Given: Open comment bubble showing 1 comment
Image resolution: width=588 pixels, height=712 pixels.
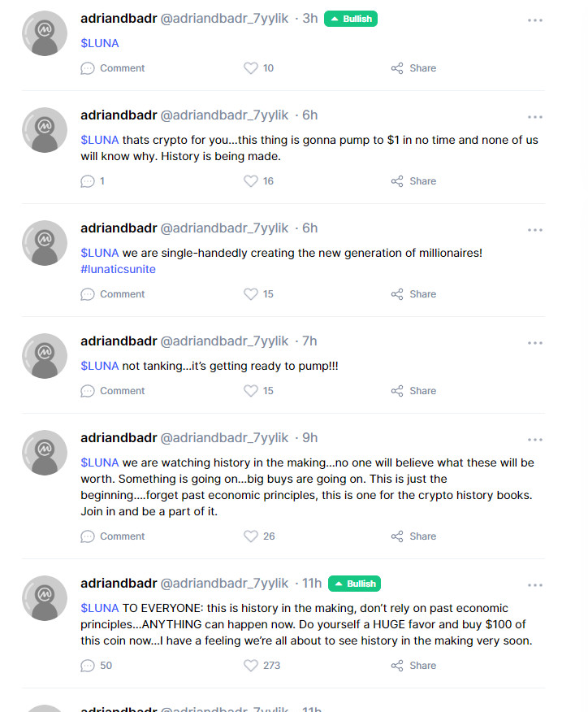Looking at the screenshot, I should coord(93,181).
